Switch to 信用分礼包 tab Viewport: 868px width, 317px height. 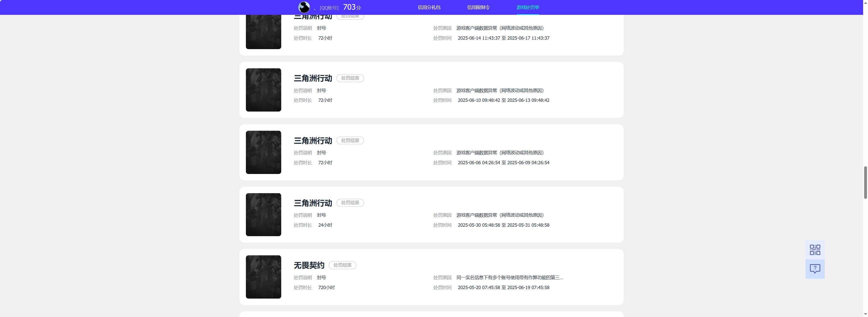(429, 7)
